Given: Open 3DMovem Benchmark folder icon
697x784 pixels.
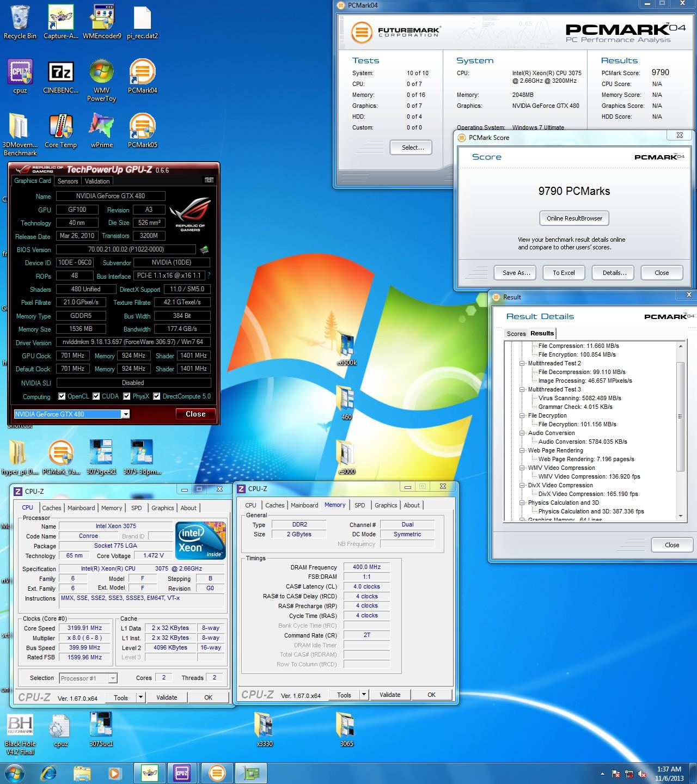Looking at the screenshot, I should (x=20, y=134).
